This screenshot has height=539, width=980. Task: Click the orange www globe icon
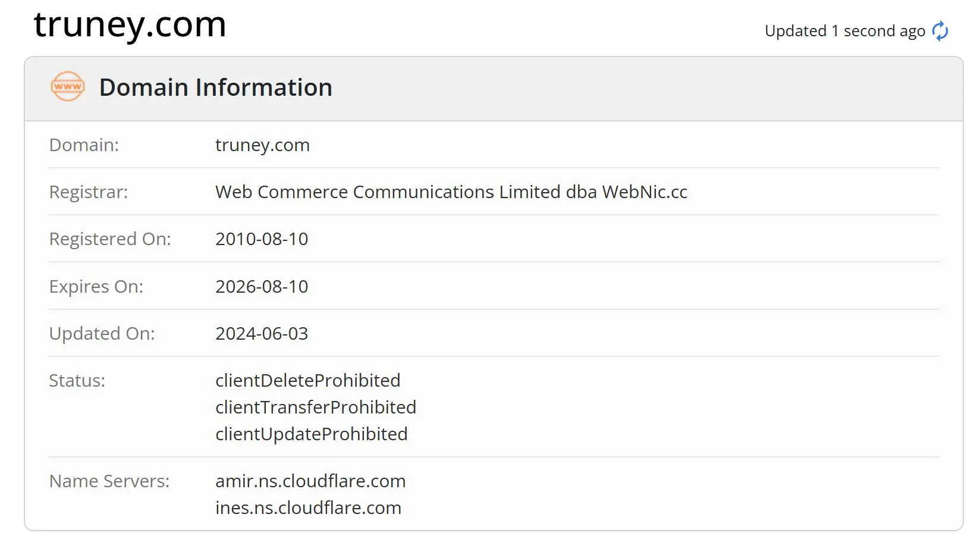(x=68, y=87)
